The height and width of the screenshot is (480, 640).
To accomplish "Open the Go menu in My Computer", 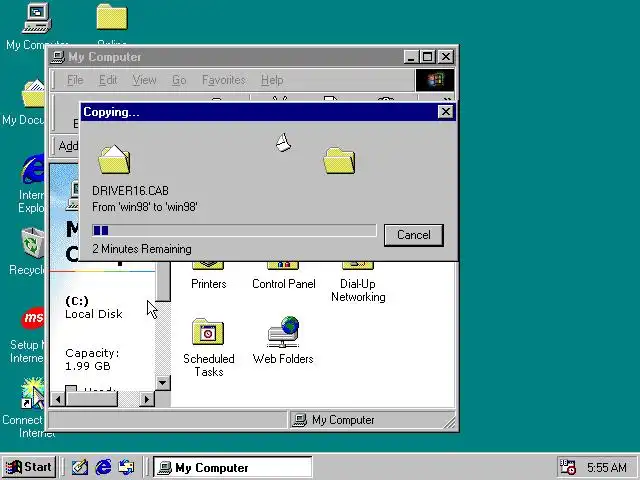I will pyautogui.click(x=179, y=80).
